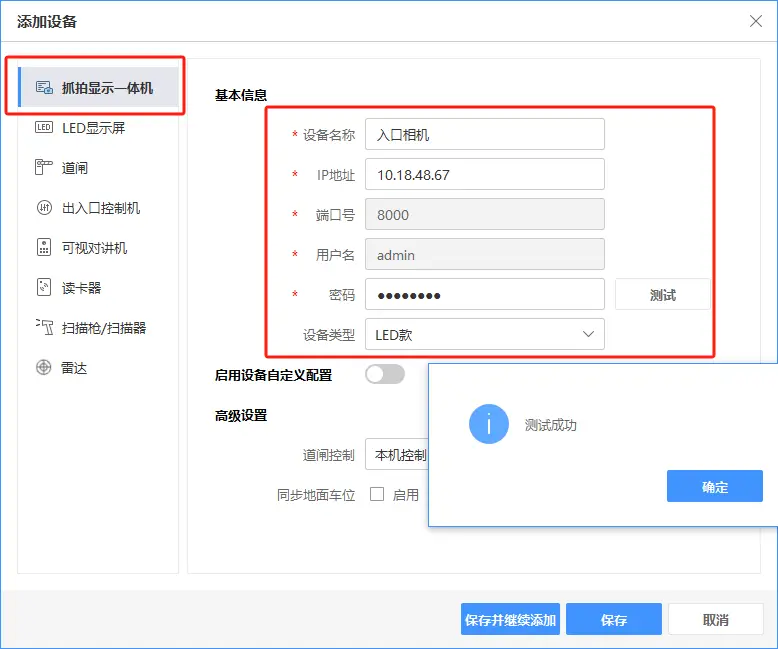Check the 同步地面车位 启用 checkbox
The image size is (778, 649).
coord(377,494)
